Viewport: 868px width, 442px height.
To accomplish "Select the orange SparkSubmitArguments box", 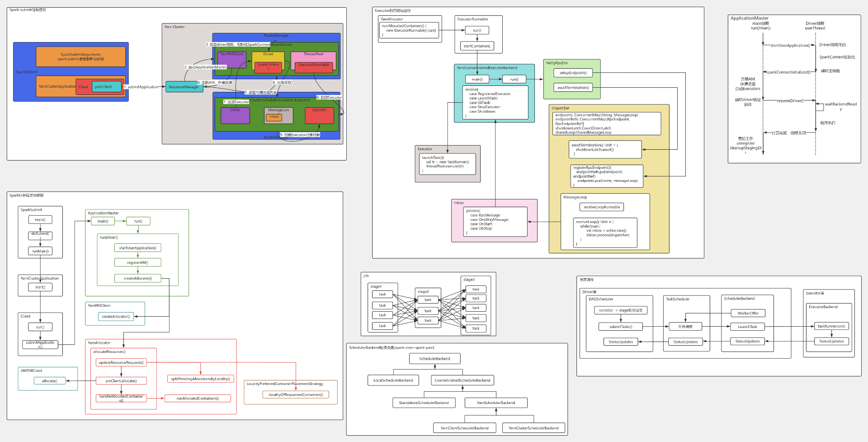I will [x=80, y=57].
